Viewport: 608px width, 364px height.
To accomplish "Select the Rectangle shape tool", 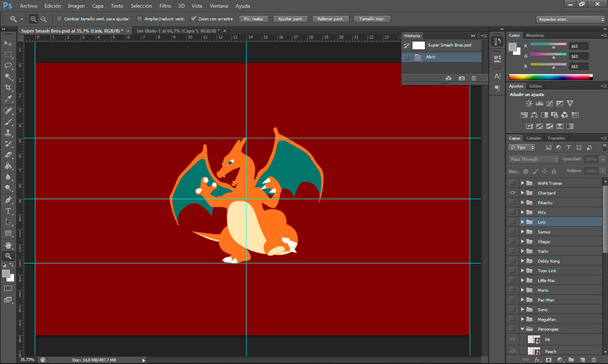I will pyautogui.click(x=8, y=233).
